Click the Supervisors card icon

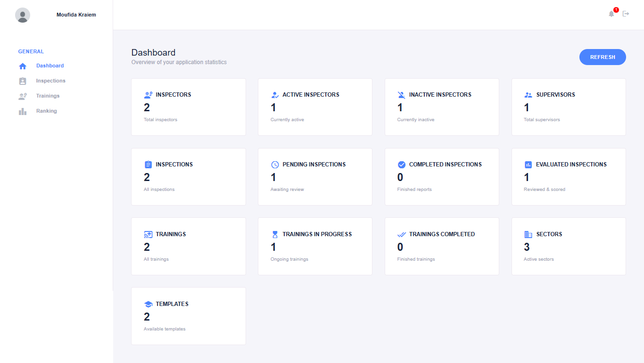[x=528, y=94]
